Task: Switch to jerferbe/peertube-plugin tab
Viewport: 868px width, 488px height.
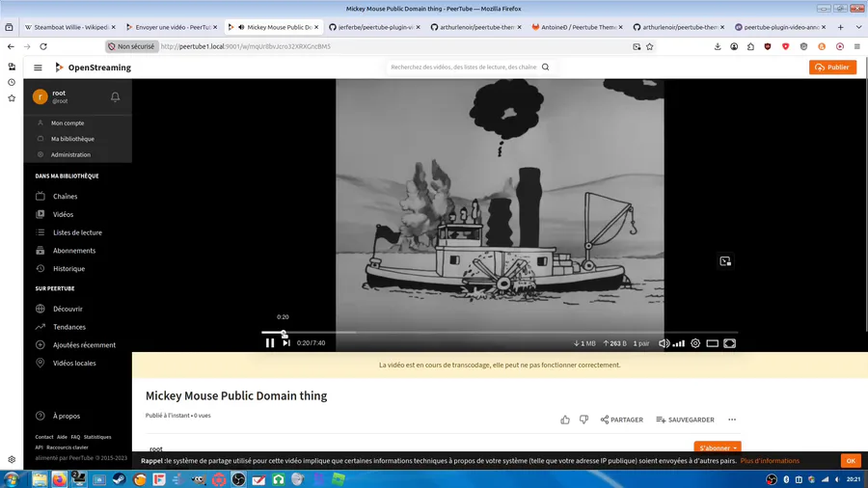Action: 374,27
